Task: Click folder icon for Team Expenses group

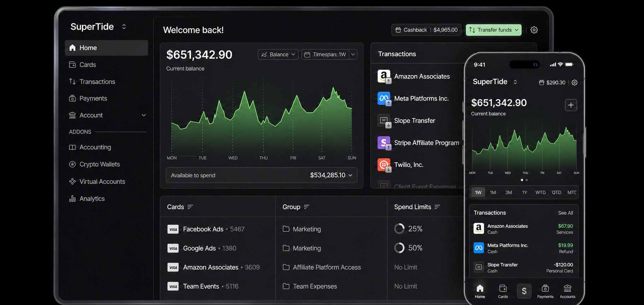Action: [x=286, y=286]
